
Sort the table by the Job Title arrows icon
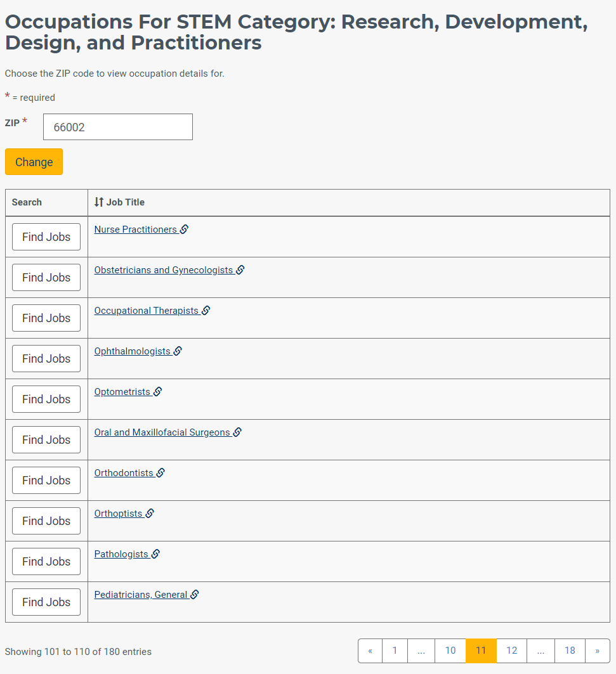tap(99, 202)
